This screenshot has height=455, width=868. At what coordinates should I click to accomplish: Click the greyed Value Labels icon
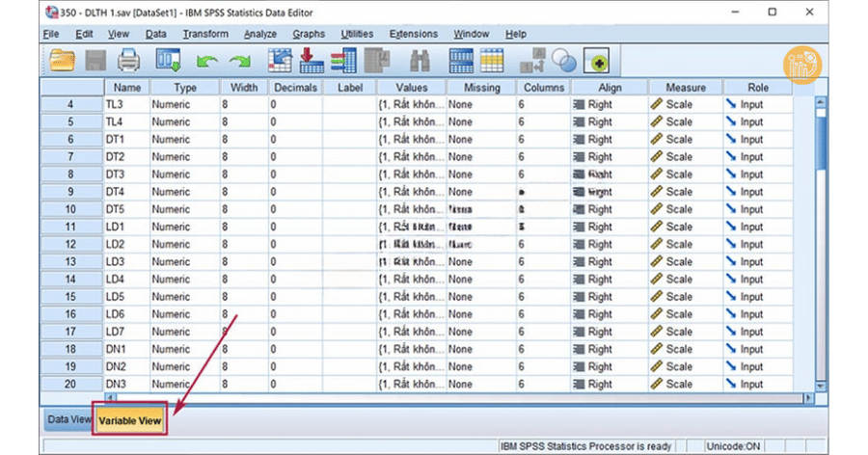pos(533,61)
